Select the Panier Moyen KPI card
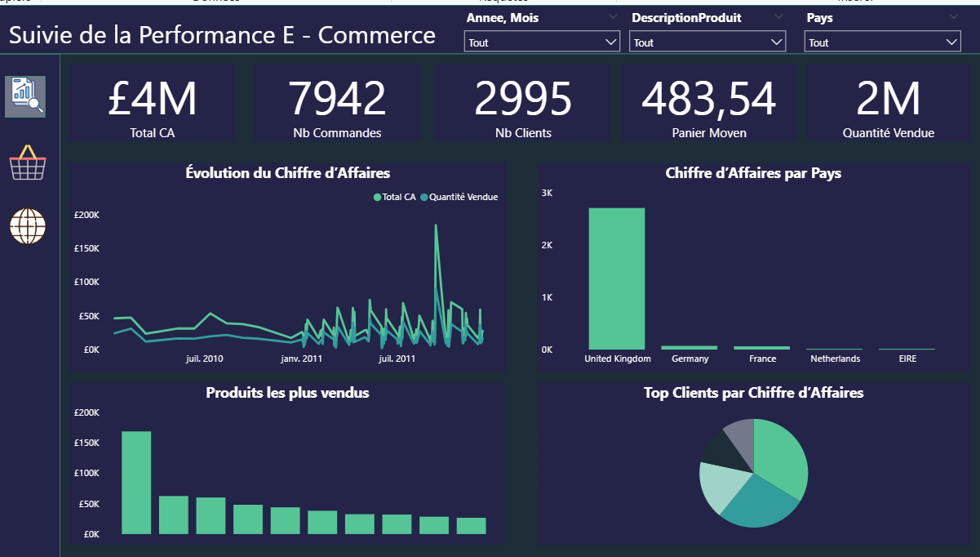Viewport: 980px width, 557px height. pos(709,103)
